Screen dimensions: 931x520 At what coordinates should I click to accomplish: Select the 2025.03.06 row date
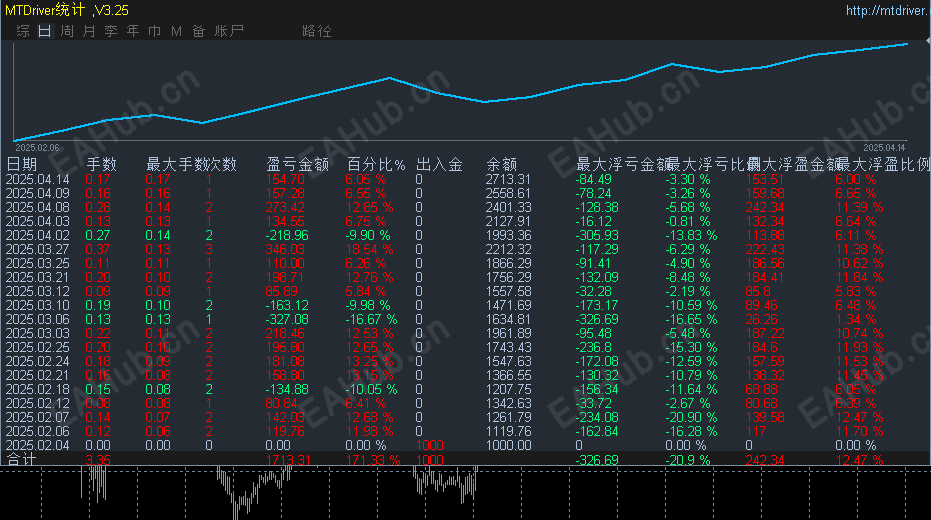click(37, 319)
